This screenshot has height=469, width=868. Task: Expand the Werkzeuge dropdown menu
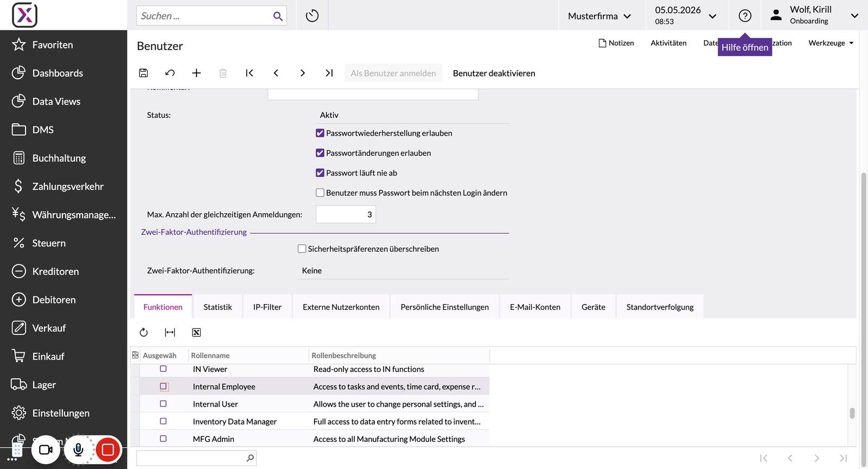tap(831, 43)
